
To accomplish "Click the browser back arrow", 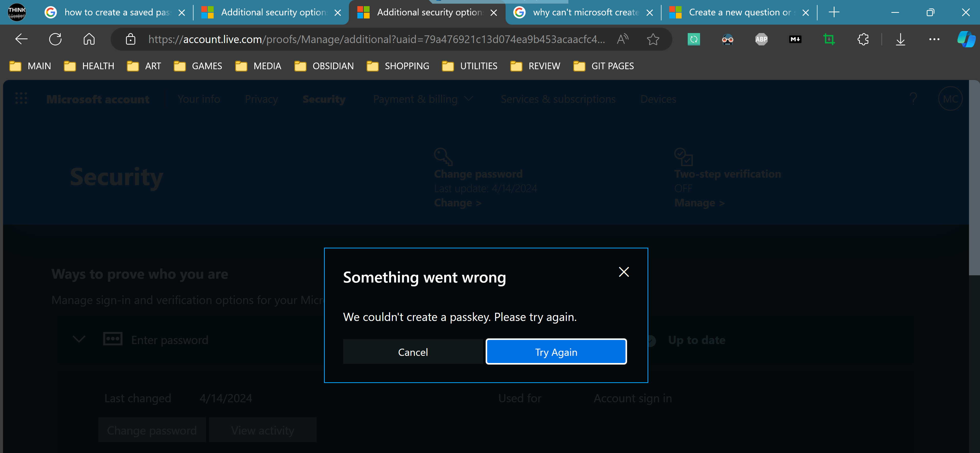I will point(21,39).
